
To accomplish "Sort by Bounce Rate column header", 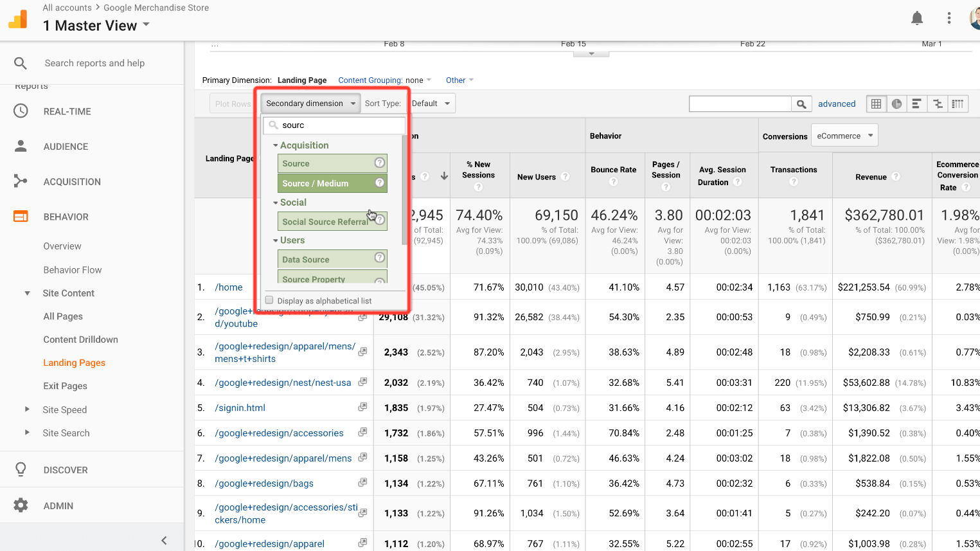I will 614,170.
